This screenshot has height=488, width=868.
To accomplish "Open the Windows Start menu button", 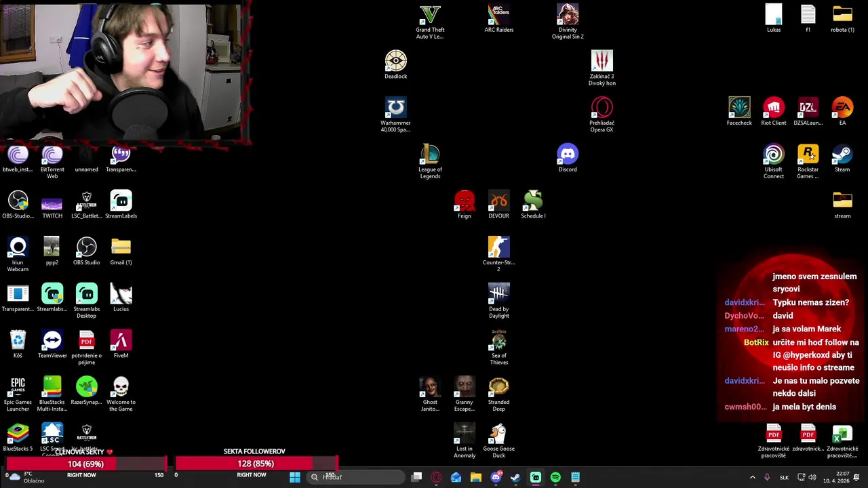I will [295, 477].
